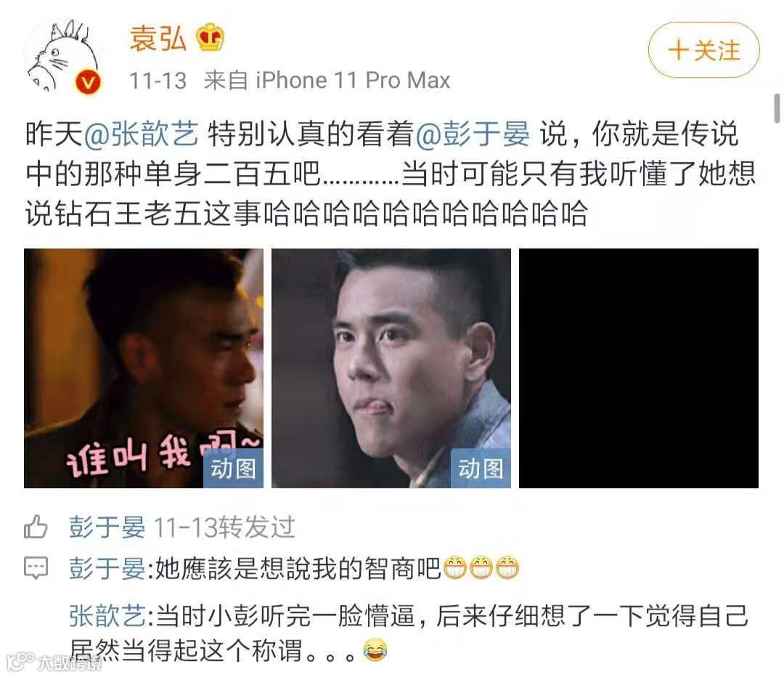Image resolution: width=784 pixels, height=677 pixels.
Task: Open the first GIF with pink caption
Action: [x=144, y=368]
